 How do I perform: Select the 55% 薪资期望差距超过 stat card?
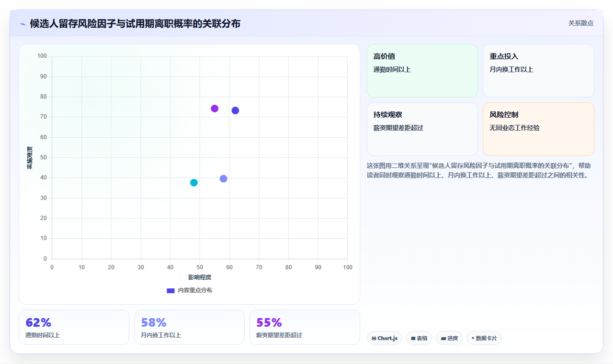click(305, 327)
